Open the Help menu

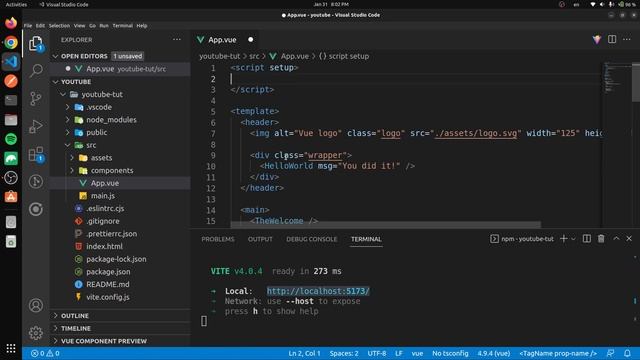142,25
